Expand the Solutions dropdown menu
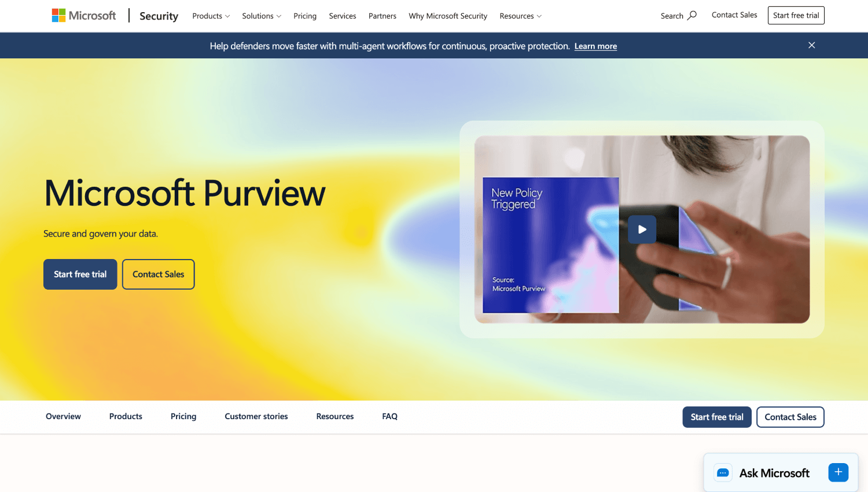 click(x=262, y=16)
